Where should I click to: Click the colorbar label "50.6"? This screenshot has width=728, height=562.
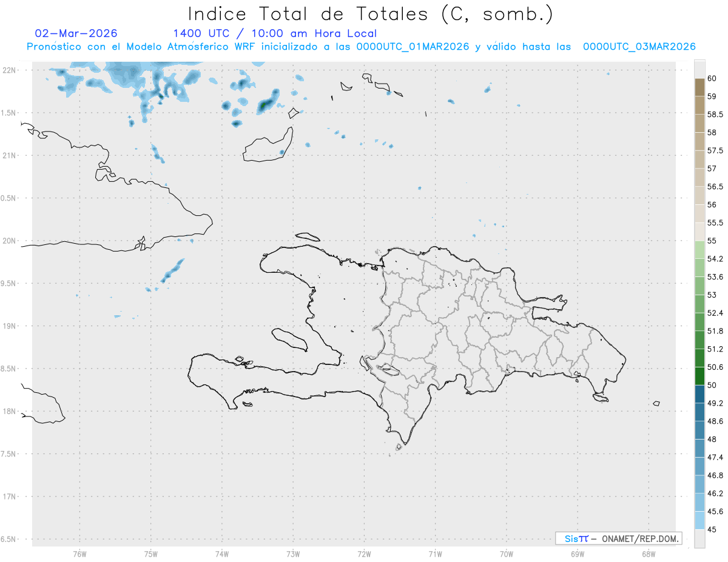coord(715,367)
